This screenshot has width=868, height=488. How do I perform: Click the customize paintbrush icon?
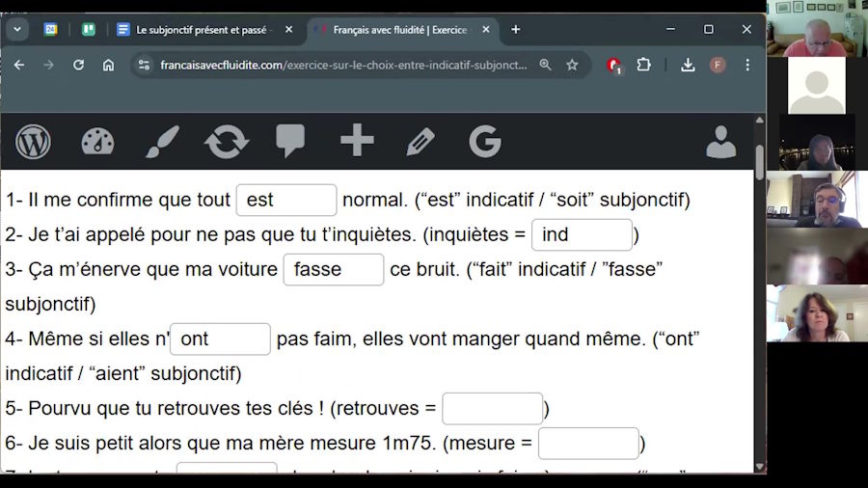pos(162,142)
